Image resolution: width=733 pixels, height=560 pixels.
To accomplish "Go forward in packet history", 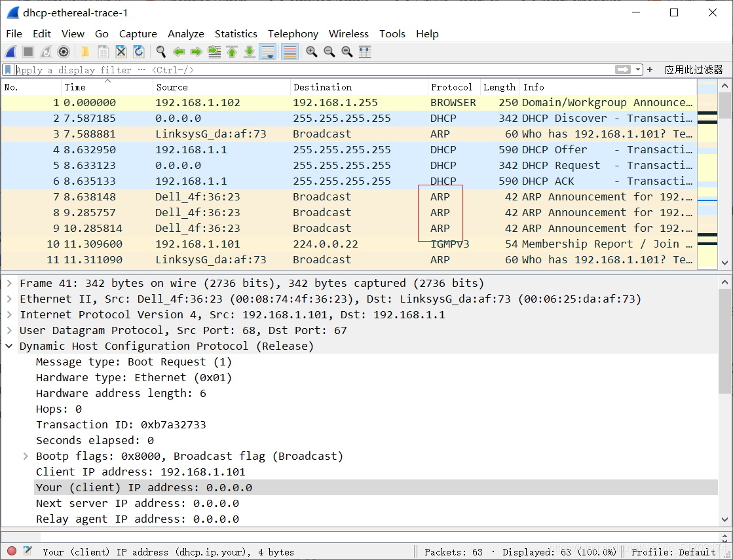I will (x=197, y=52).
